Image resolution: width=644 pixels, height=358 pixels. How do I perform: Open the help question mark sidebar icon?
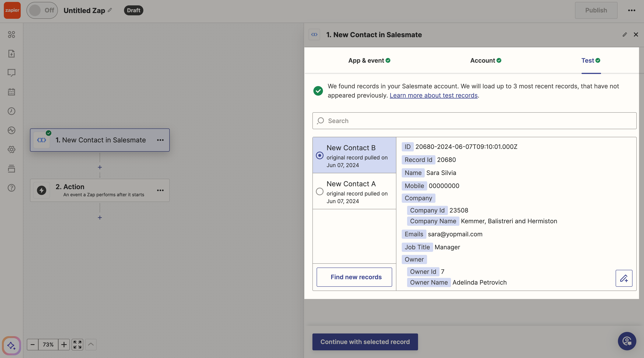(x=11, y=188)
